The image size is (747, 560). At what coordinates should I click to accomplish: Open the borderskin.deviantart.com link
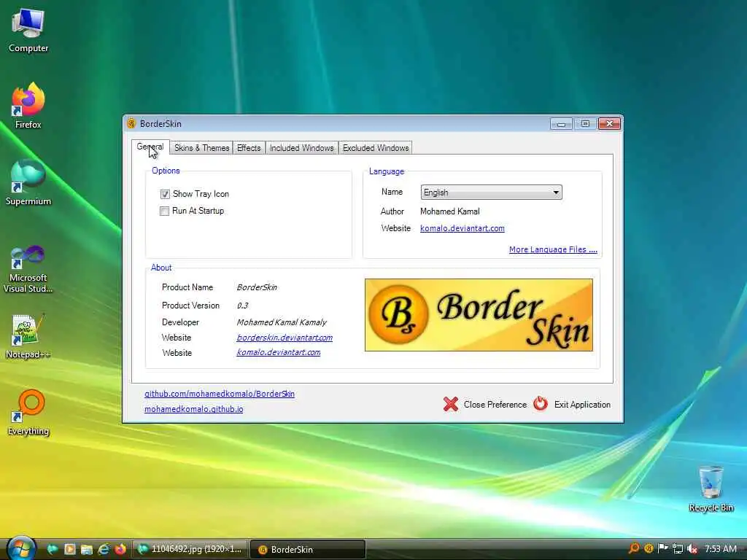[x=285, y=338]
